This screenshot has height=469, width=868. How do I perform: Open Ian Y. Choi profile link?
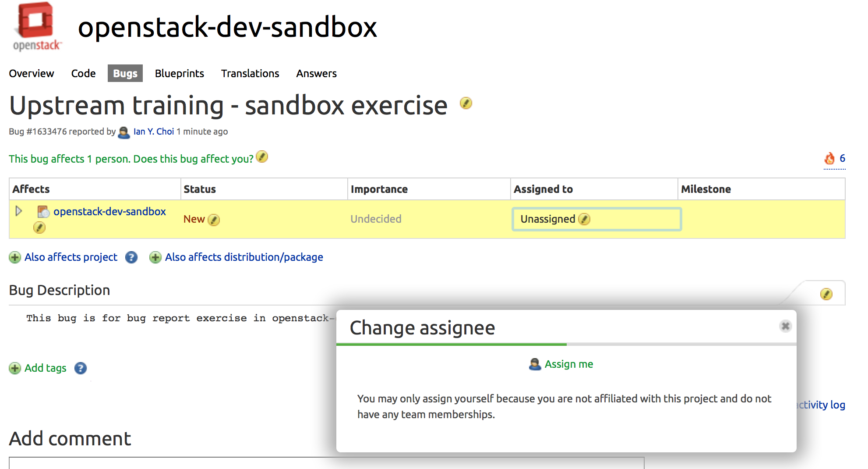[153, 131]
